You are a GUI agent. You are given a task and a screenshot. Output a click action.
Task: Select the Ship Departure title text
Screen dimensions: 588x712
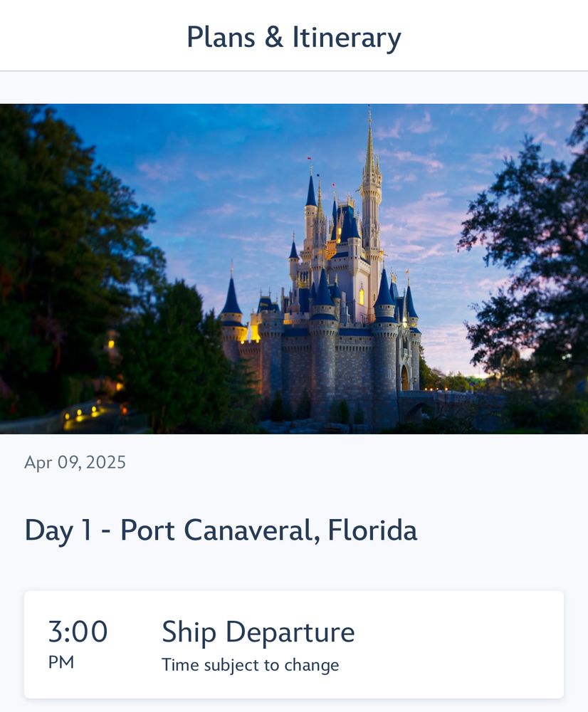[x=258, y=632]
